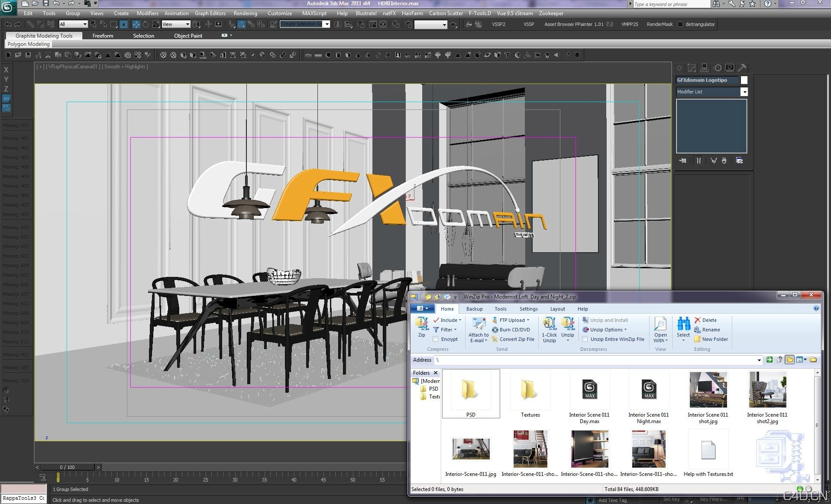Click the object color swatch beside GFXdomain Logotipo
This screenshot has width=831, height=504.
click(744, 80)
